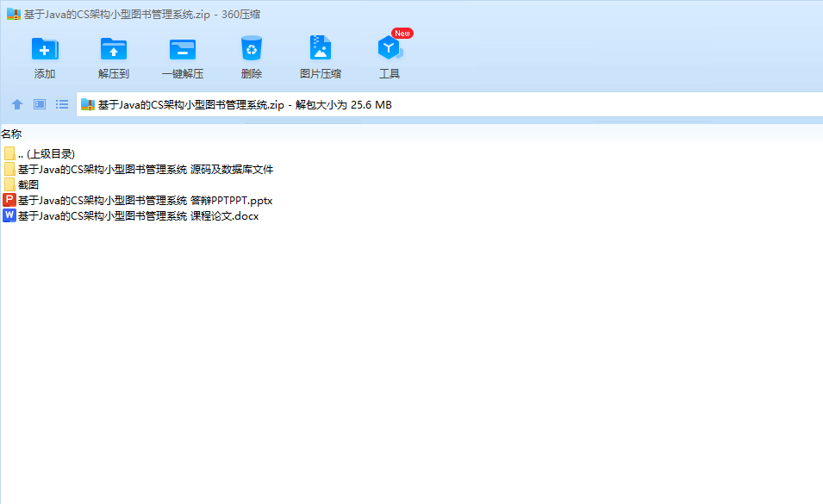Click the 360压缩 title bar app icon

tap(14, 14)
